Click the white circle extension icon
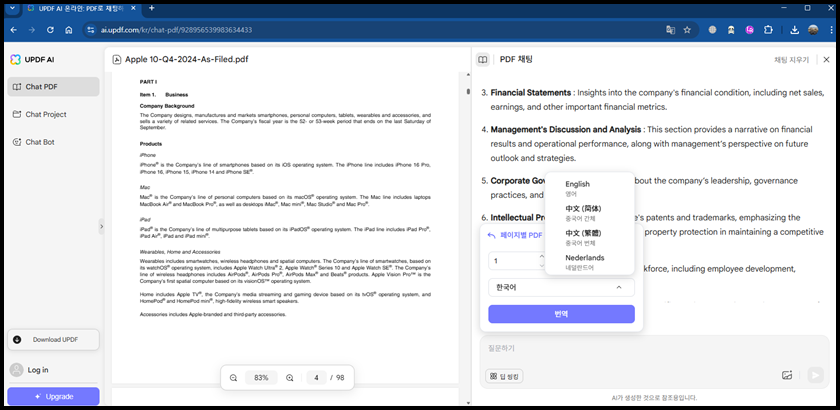 (712, 30)
